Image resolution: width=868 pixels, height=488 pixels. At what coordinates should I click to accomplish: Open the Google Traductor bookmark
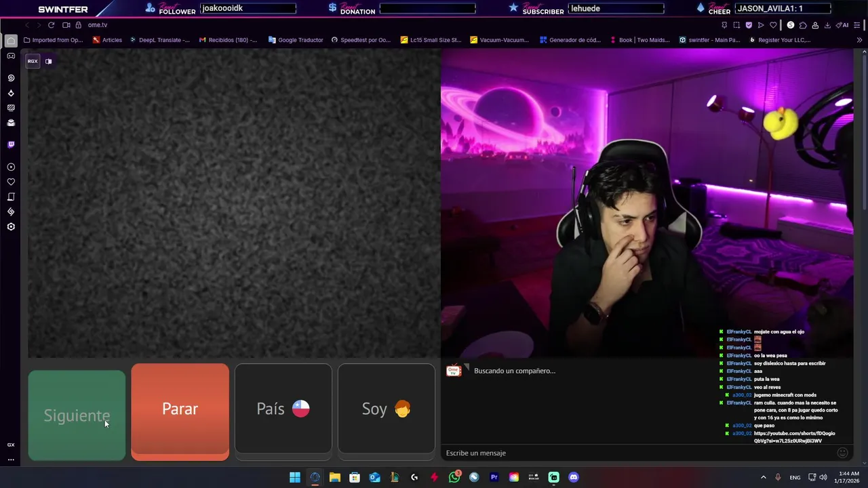pos(296,40)
